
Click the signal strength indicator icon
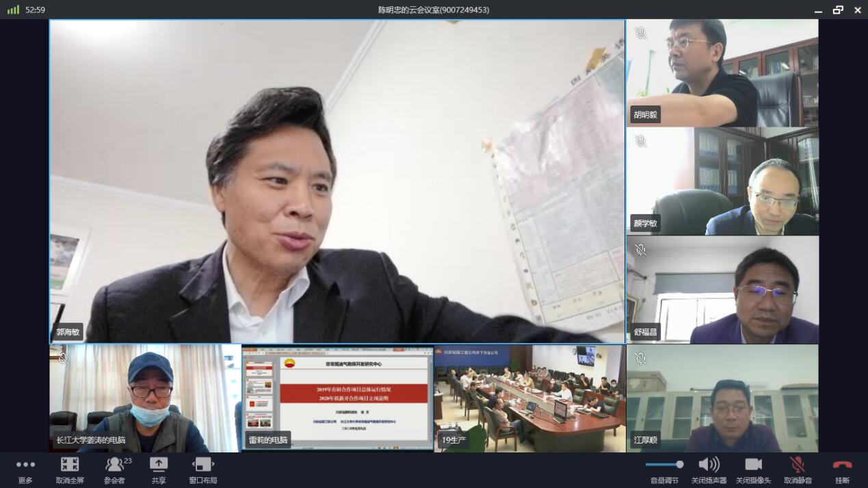(13, 10)
